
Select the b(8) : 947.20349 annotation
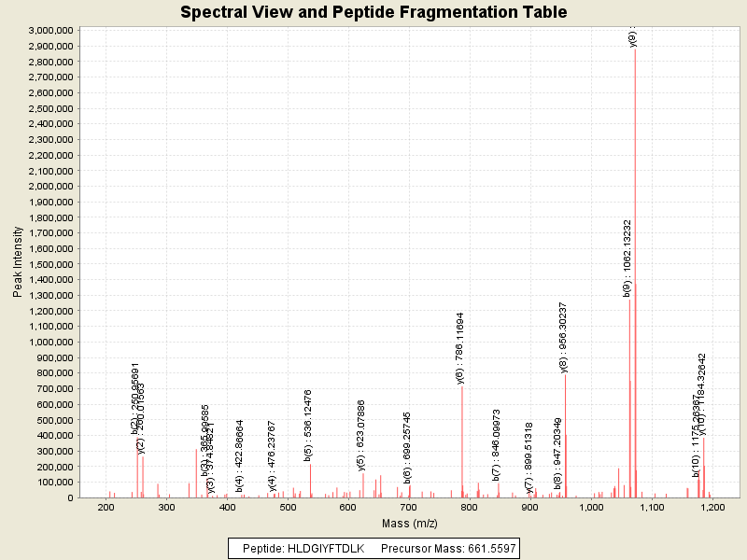click(558, 454)
